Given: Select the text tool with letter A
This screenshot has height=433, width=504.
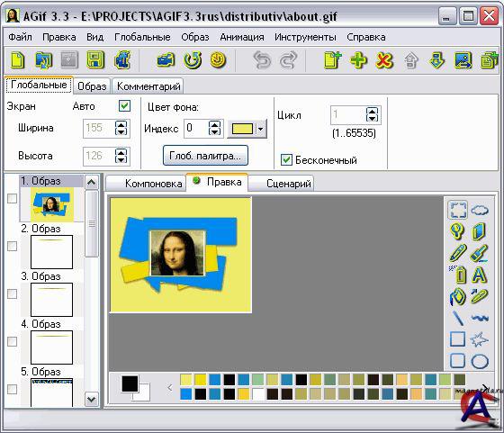Looking at the screenshot, I should coord(479,275).
